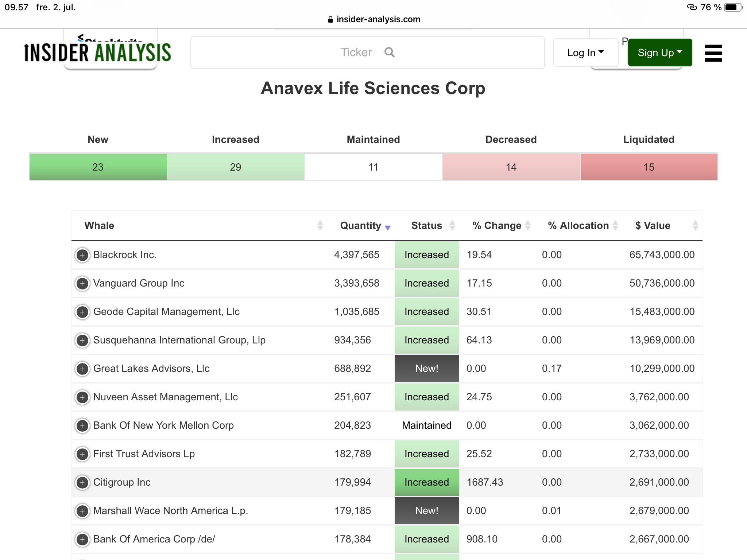Image resolution: width=747 pixels, height=560 pixels.
Task: Click the search magnifier icon
Action: pyautogui.click(x=389, y=52)
